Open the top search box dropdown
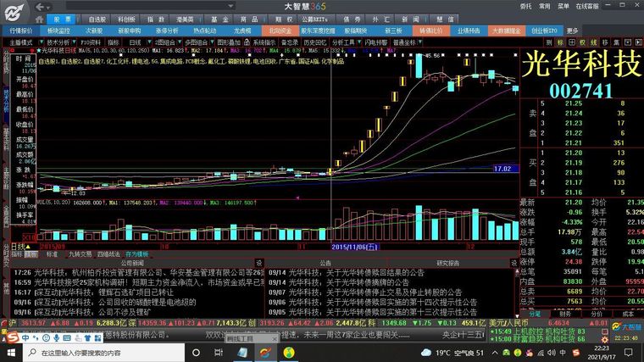 point(230,6)
